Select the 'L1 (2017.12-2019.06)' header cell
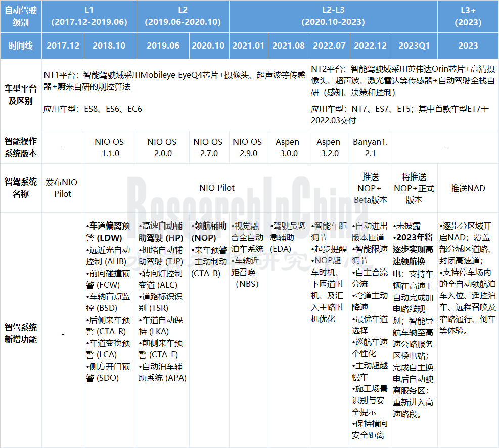Screen dimensions: 499x448 click(x=89, y=16)
